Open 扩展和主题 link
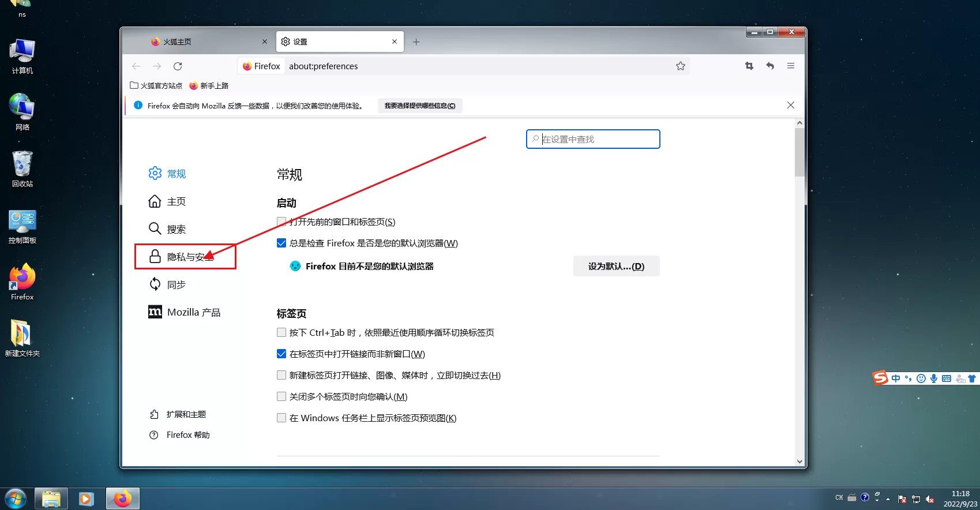 [178, 414]
